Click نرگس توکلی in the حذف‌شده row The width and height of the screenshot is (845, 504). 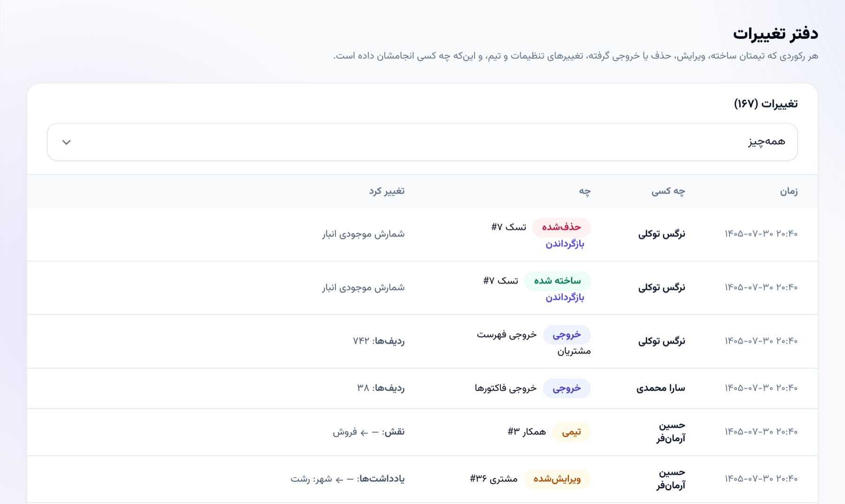(x=661, y=234)
